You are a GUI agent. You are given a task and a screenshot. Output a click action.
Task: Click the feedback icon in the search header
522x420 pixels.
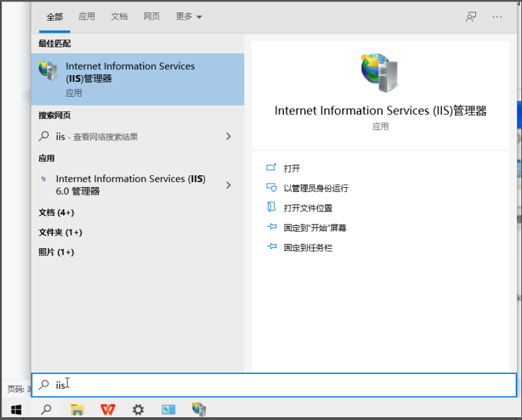[470, 17]
